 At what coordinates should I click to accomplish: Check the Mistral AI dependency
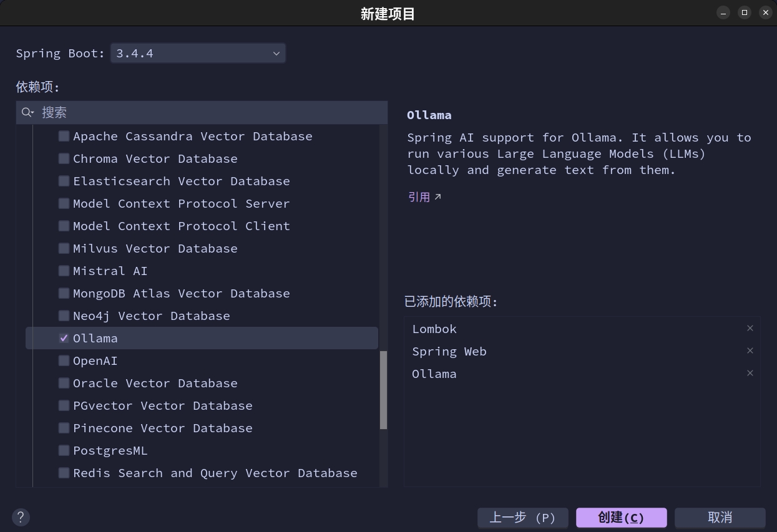coord(64,271)
